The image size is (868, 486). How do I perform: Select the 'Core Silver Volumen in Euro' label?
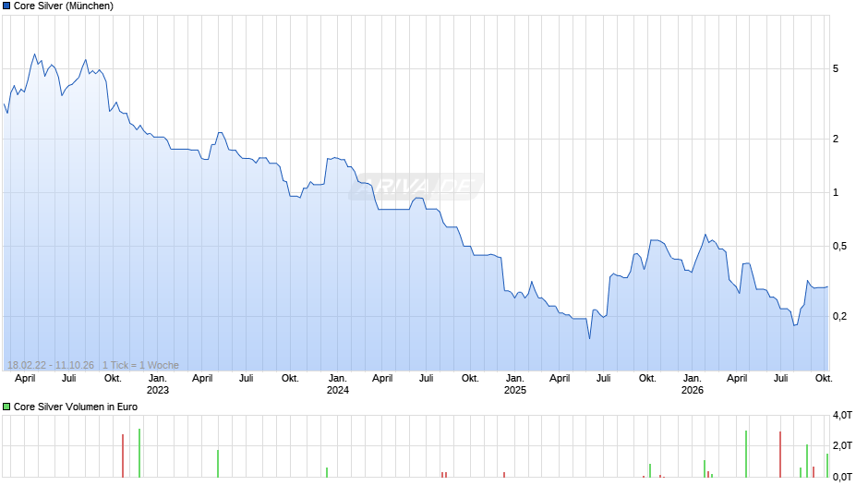[76, 407]
